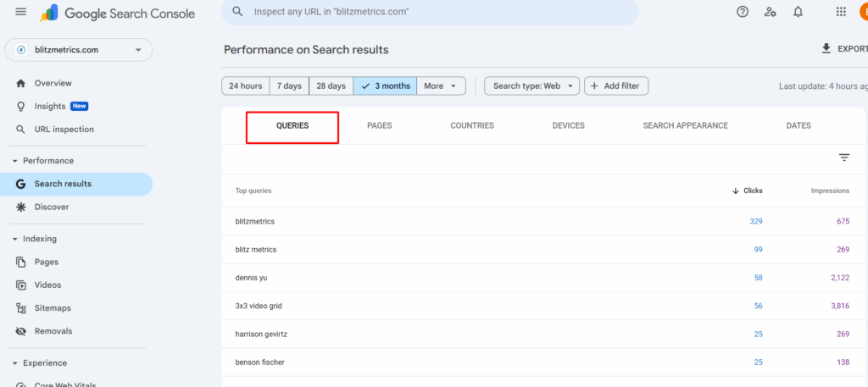Screen dimensions: 868x387
Task: Open Insights in the sidebar
Action: coord(50,106)
